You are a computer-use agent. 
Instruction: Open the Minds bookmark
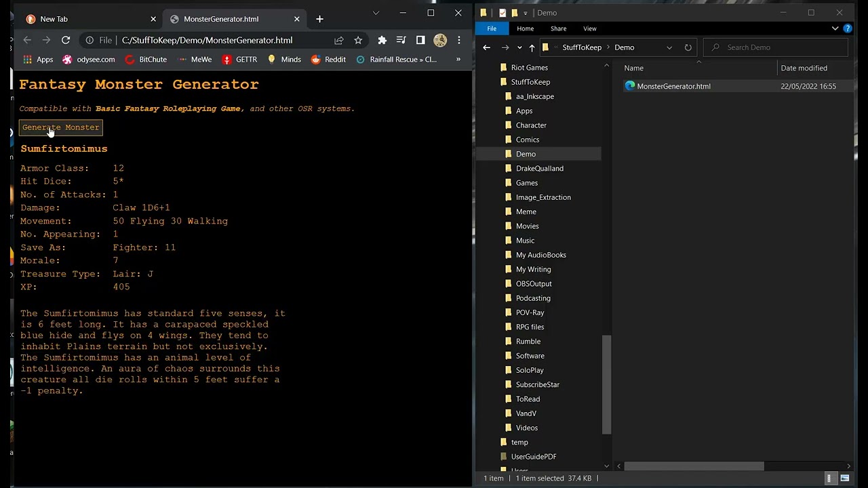(x=284, y=60)
